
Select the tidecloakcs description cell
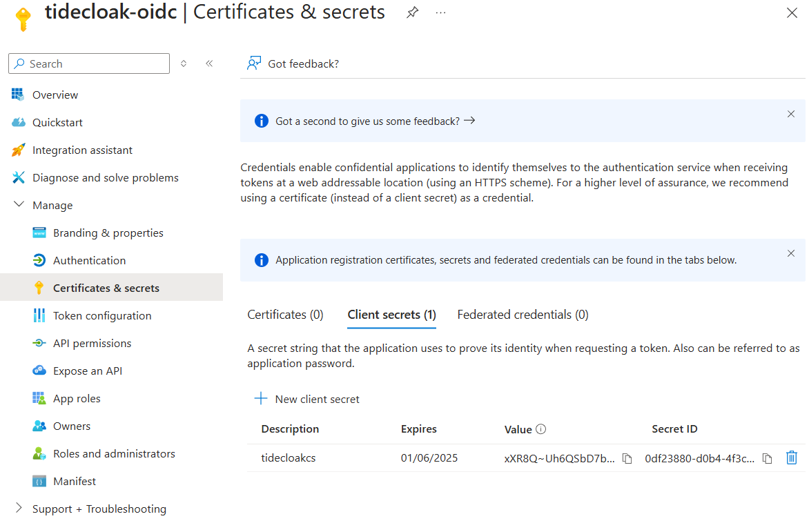(289, 457)
